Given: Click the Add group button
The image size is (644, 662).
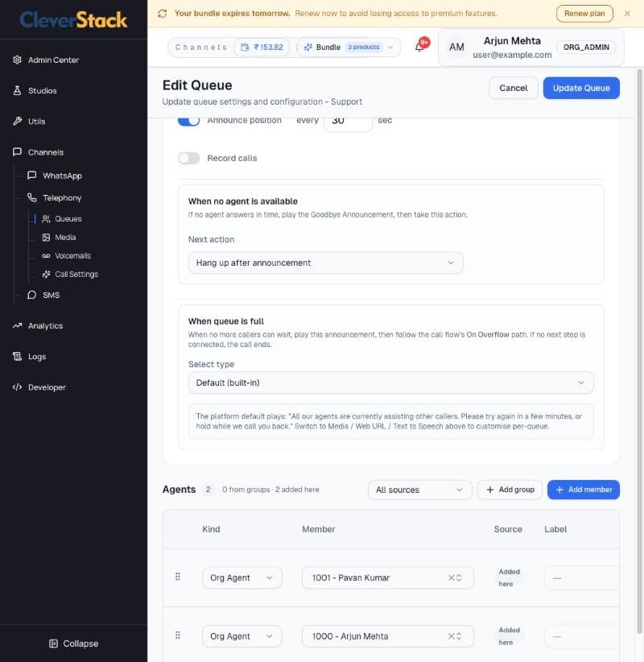Looking at the screenshot, I should [x=510, y=490].
